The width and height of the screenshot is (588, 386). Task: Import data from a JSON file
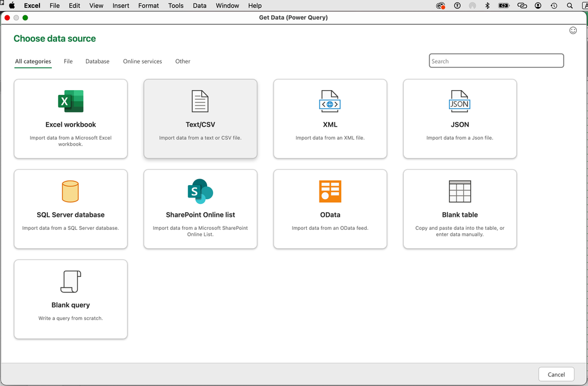point(459,118)
